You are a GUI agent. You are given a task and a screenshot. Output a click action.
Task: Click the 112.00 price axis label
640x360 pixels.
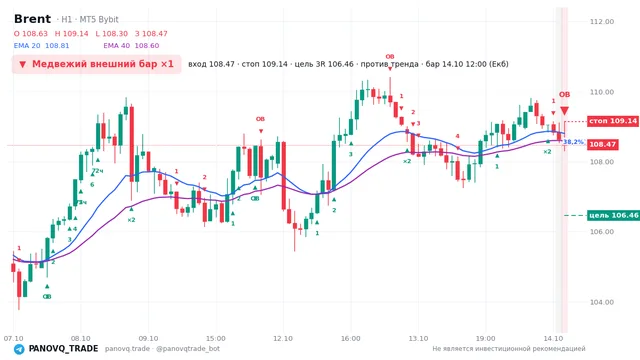click(602, 22)
